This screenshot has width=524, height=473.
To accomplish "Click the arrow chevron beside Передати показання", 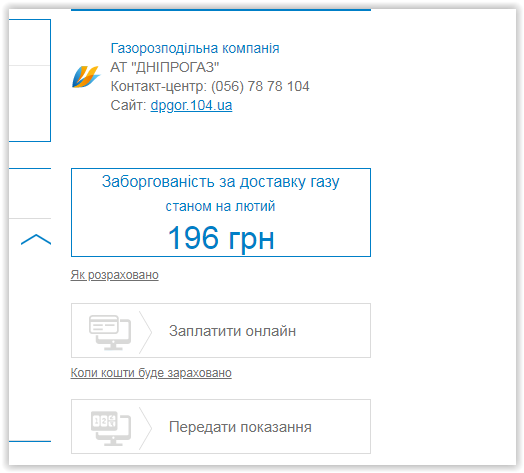I will point(145,428).
